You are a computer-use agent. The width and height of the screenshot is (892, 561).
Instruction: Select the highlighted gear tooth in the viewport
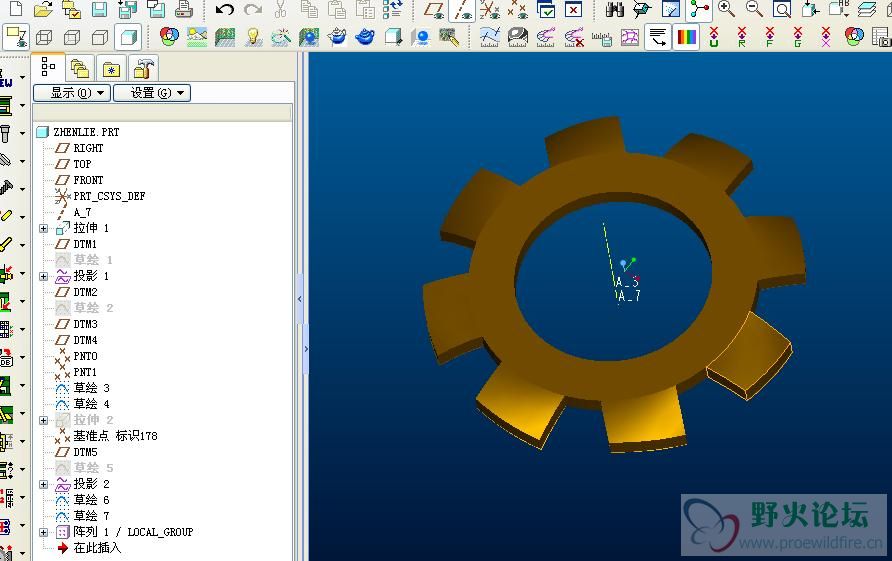point(750,356)
